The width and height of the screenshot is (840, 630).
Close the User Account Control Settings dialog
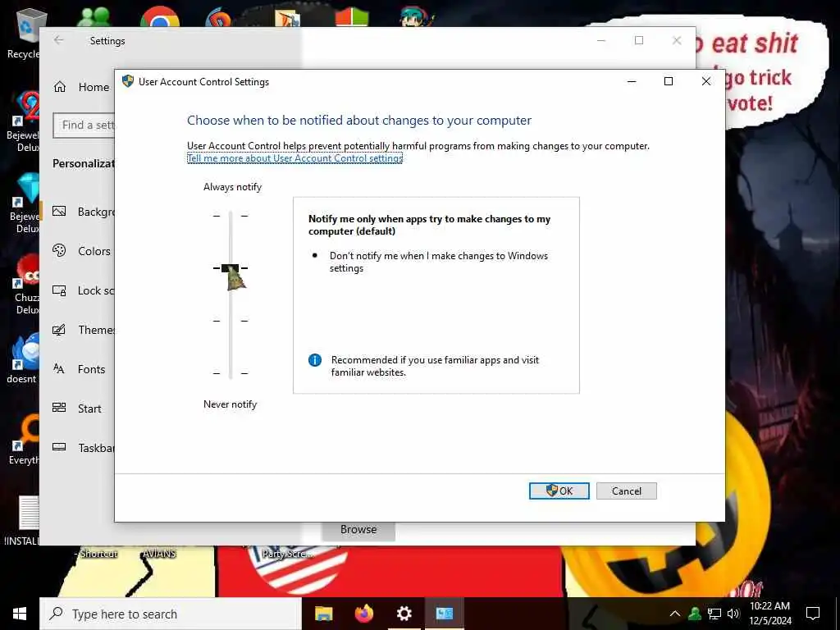(706, 81)
